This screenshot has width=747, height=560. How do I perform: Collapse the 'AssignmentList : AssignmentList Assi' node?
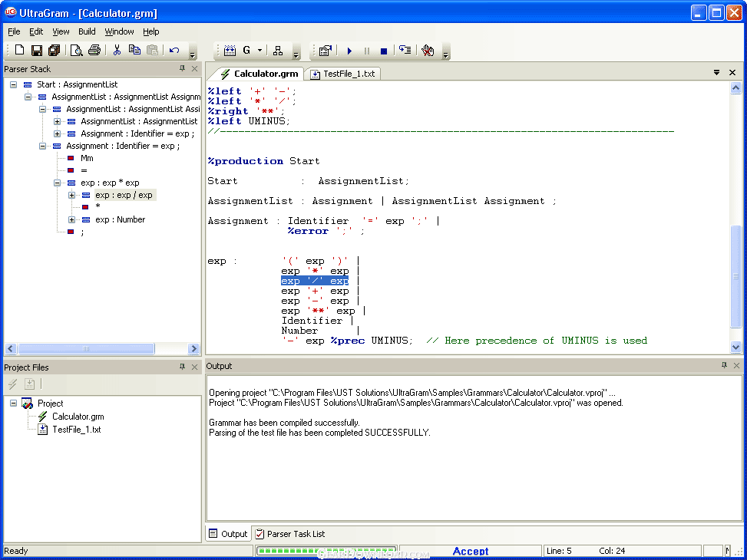(42, 109)
